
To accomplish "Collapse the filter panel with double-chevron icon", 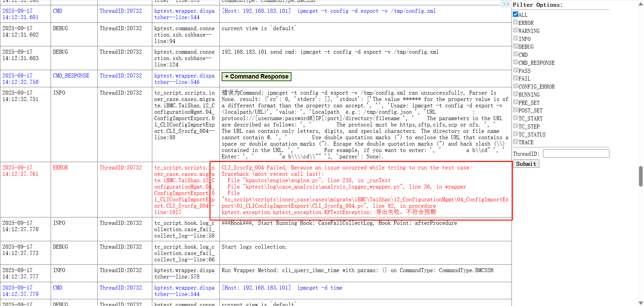I will click(x=505, y=4).
